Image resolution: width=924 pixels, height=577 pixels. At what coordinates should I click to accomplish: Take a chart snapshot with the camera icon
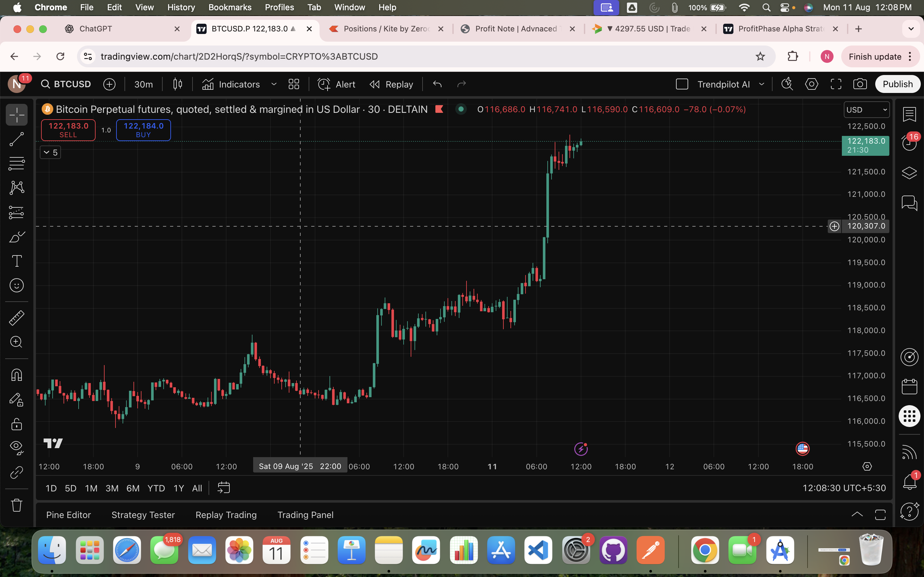click(x=860, y=84)
